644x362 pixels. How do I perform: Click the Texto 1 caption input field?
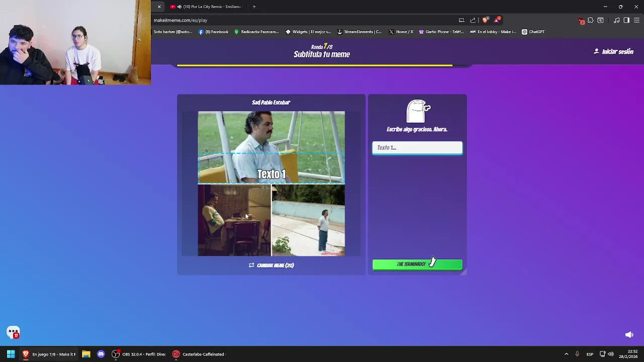(x=417, y=147)
